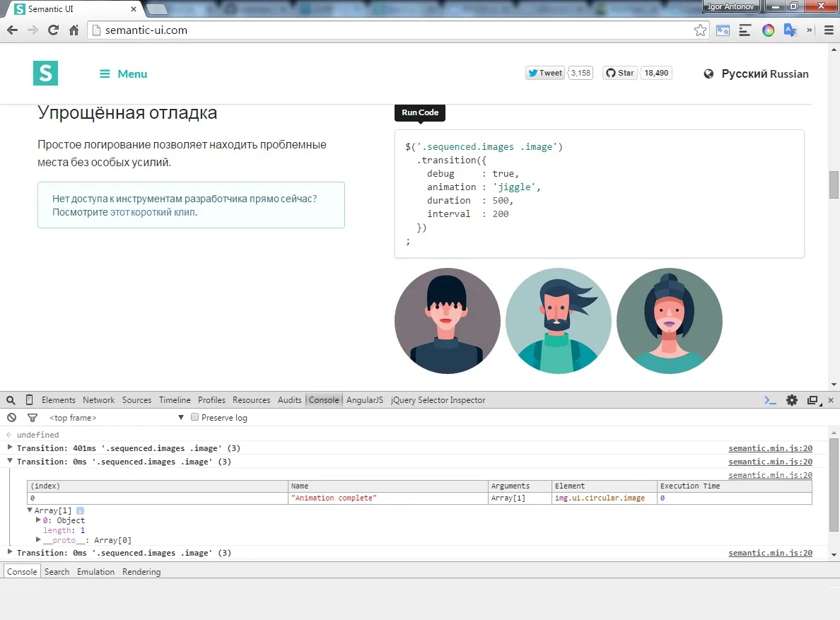Show hidden extensions chevron
The width and height of the screenshot is (840, 620).
[x=810, y=30]
